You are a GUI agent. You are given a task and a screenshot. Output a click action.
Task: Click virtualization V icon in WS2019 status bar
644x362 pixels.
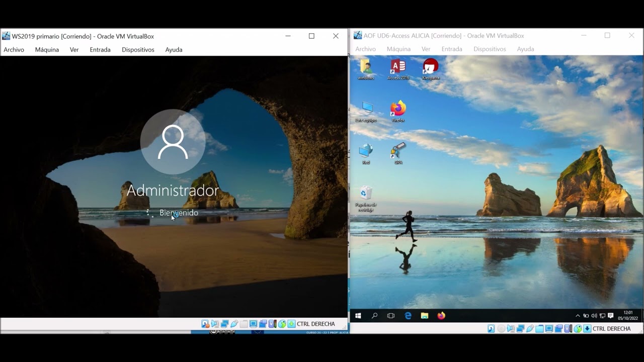(272, 324)
